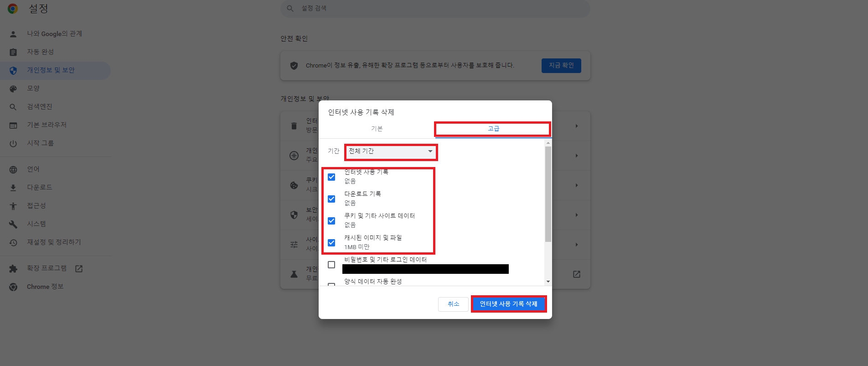Click the puzzle piece icon for 확장 프로그램
Image resolution: width=868 pixels, height=366 pixels.
coord(13,268)
